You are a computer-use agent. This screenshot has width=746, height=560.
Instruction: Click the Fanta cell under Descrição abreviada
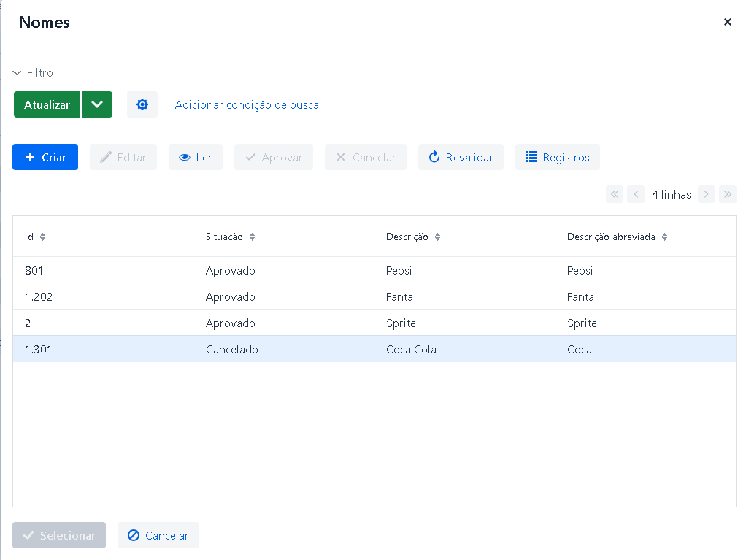(x=580, y=296)
